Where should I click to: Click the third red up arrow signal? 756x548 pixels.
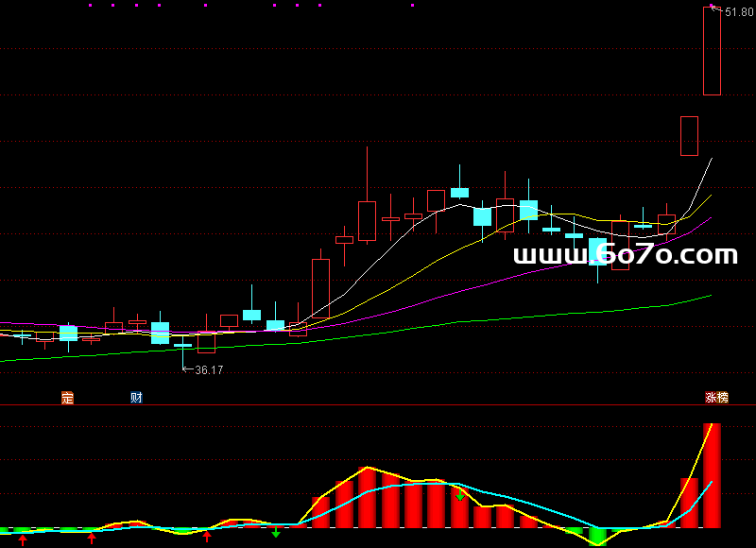tap(207, 537)
